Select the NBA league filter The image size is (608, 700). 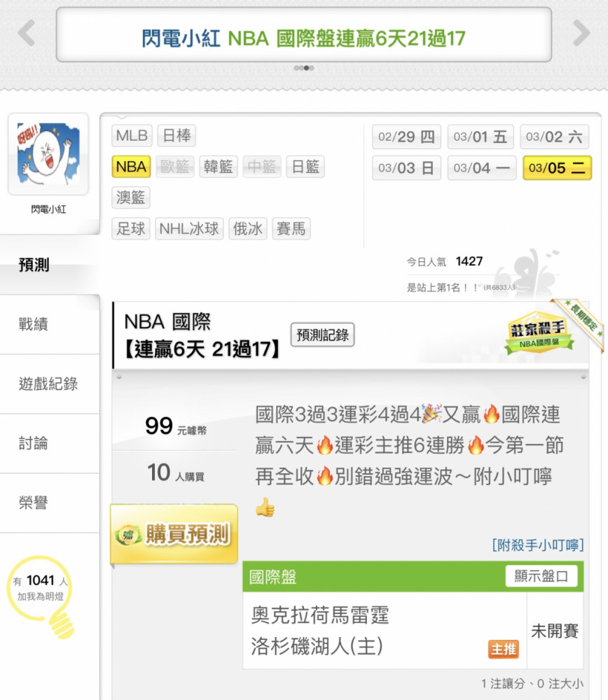pos(131,167)
